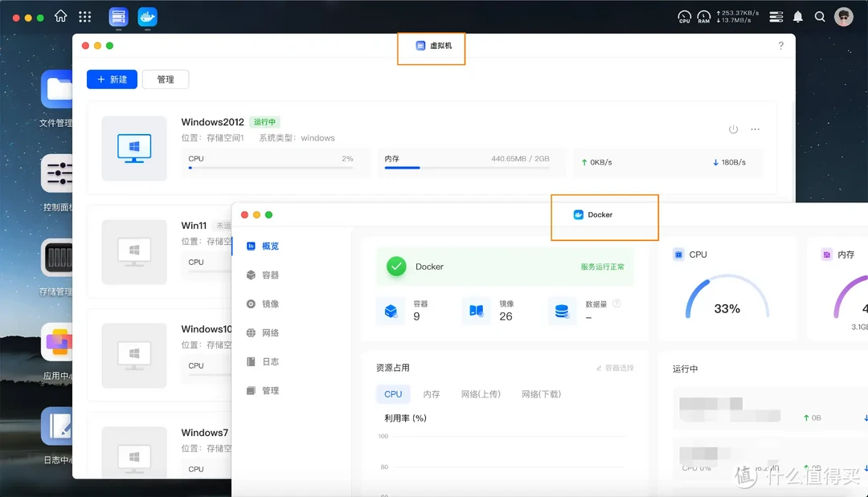The height and width of the screenshot is (497, 868).
Task: Click the CPU usage gauge in menu bar
Action: click(x=684, y=17)
